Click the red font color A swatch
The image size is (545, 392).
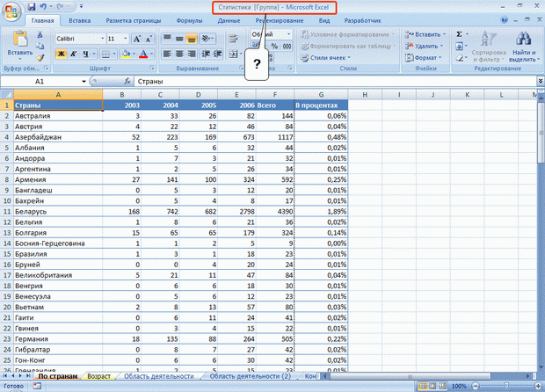pos(143,54)
